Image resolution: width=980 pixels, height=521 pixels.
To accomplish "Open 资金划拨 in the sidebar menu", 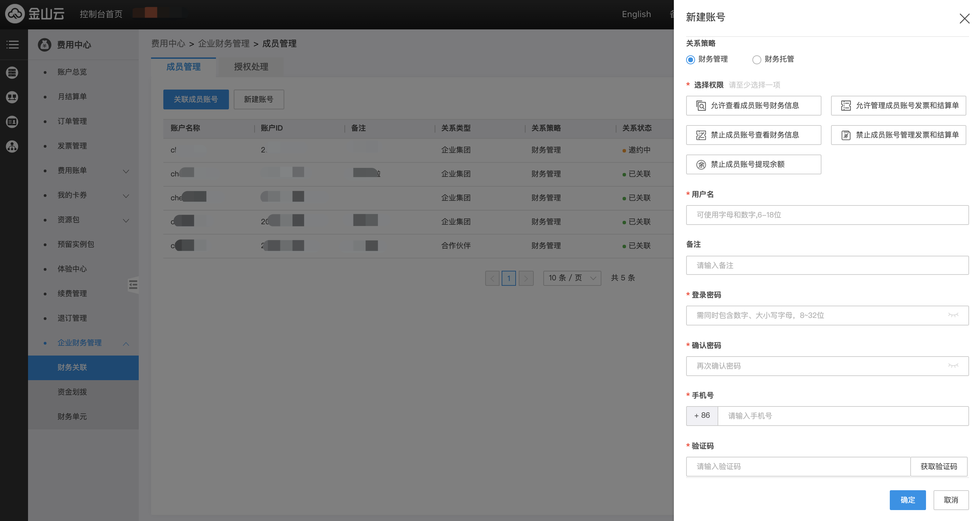I will 72,392.
